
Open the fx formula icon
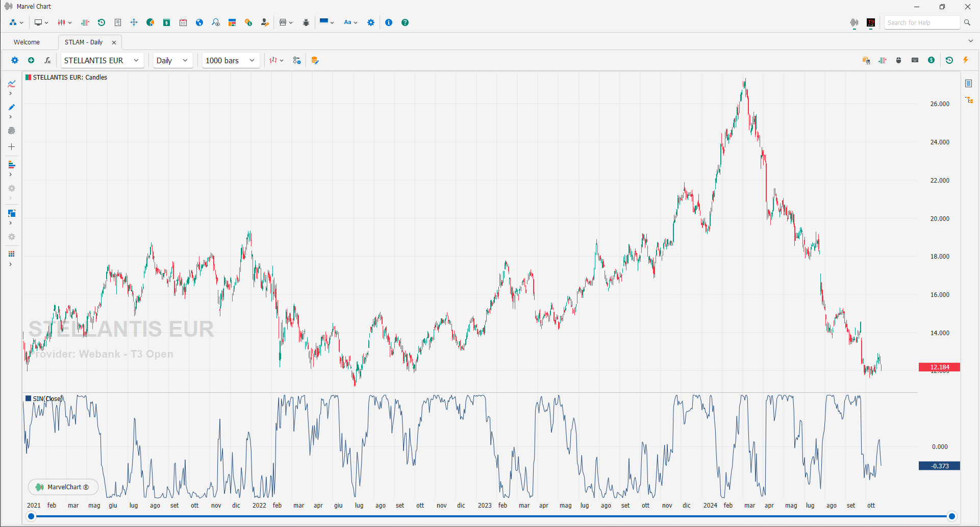click(47, 60)
